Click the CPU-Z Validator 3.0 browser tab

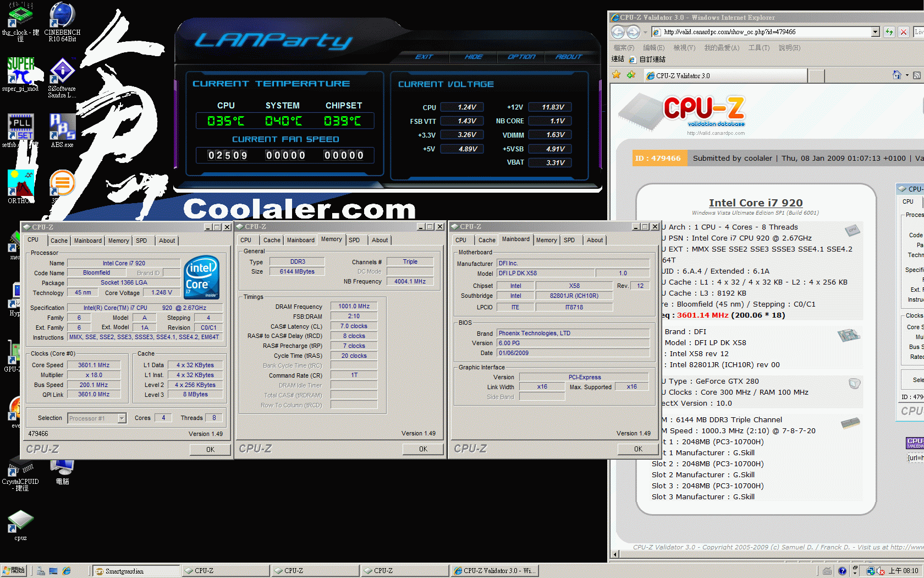(x=725, y=76)
